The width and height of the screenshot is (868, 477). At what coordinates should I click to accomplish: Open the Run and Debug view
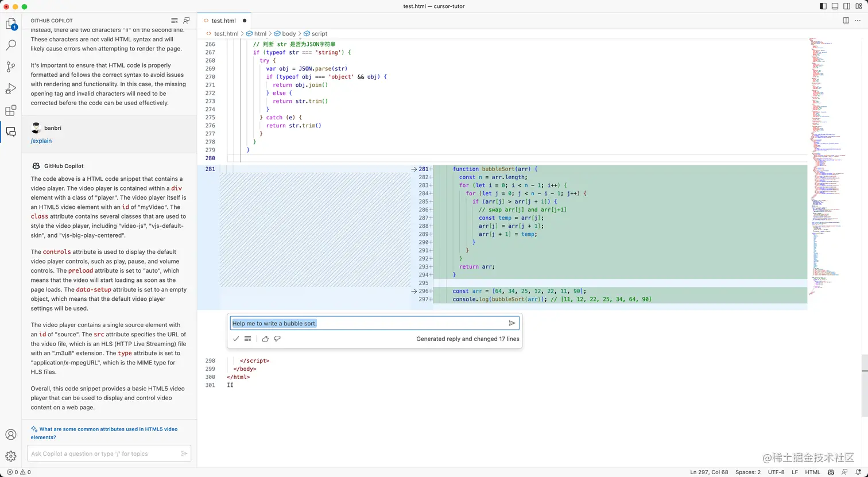click(x=11, y=89)
